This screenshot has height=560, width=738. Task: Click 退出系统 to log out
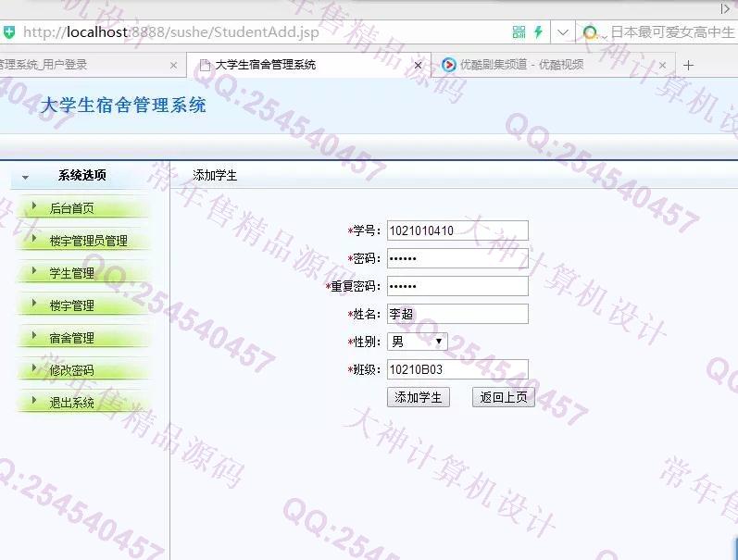[71, 403]
